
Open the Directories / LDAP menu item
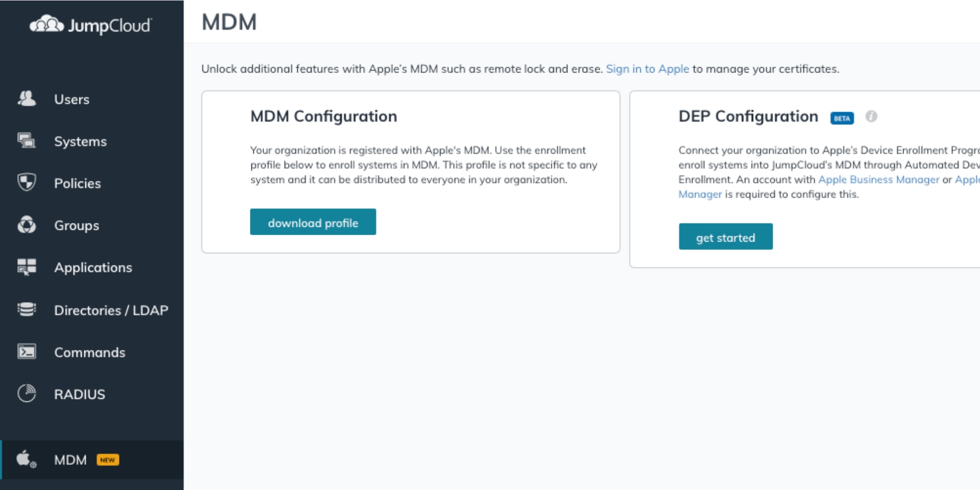(111, 310)
